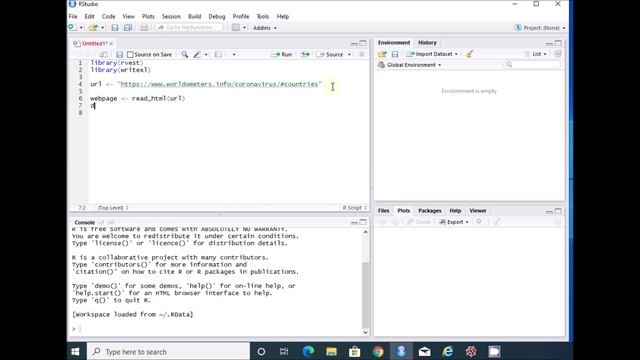Expand Source button dropdown arrow
Screen dimensions: 640x360
[349, 54]
